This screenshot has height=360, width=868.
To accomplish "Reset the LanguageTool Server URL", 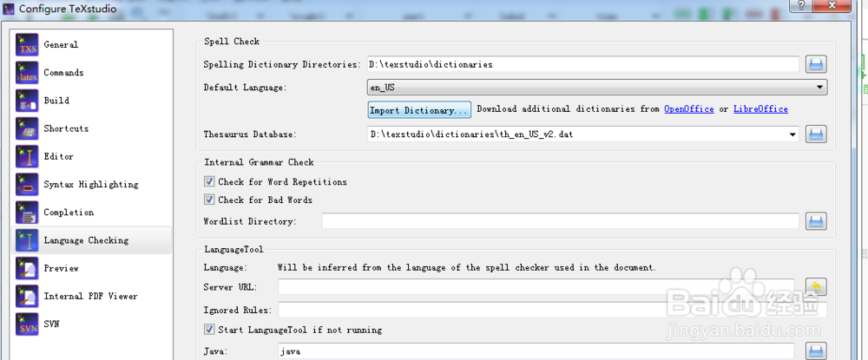I will [816, 287].
